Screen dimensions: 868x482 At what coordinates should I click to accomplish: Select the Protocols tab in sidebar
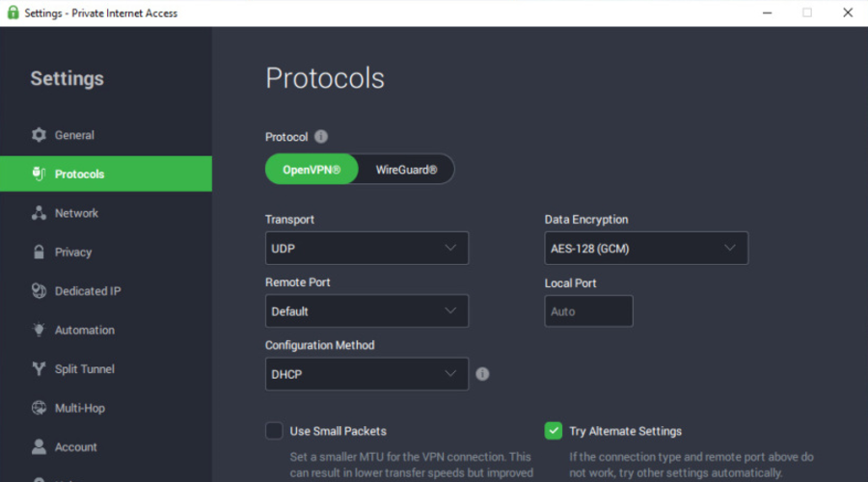[79, 174]
